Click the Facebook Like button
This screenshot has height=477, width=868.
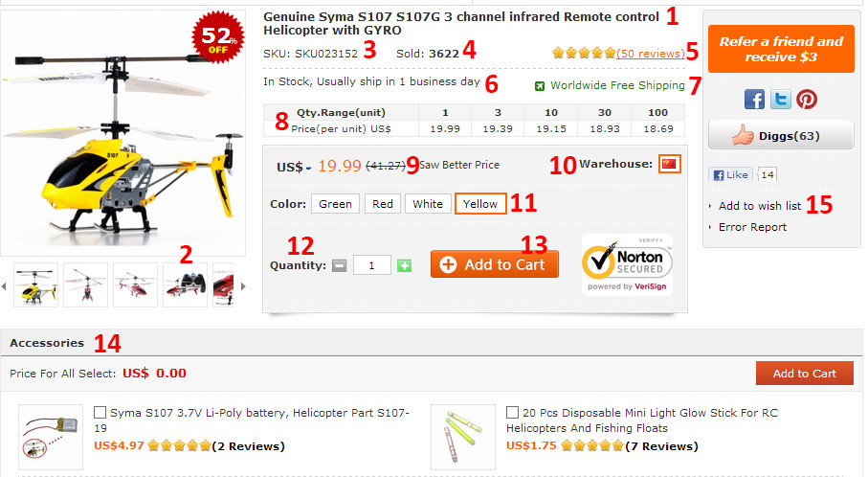tap(731, 175)
